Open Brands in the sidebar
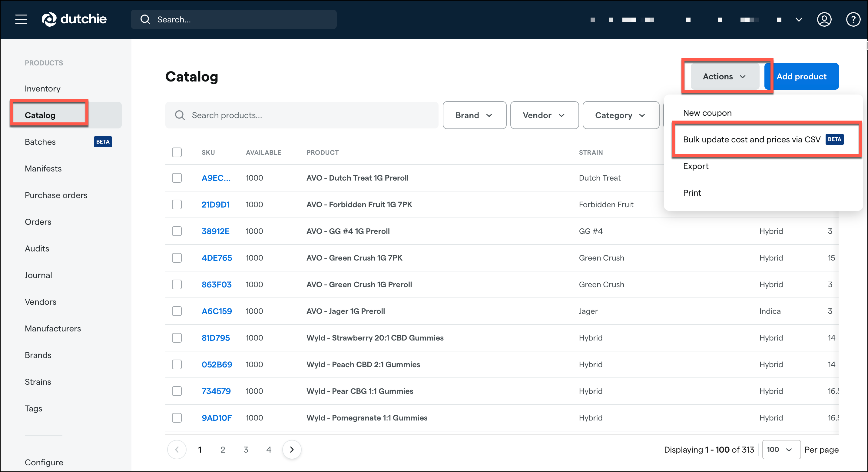Viewport: 868px width, 472px height. pos(38,355)
